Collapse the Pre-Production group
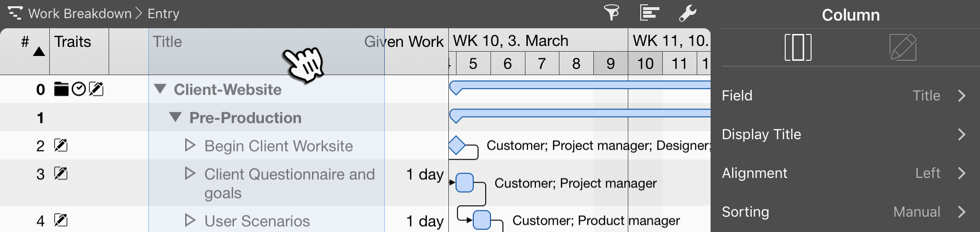 click(x=176, y=117)
